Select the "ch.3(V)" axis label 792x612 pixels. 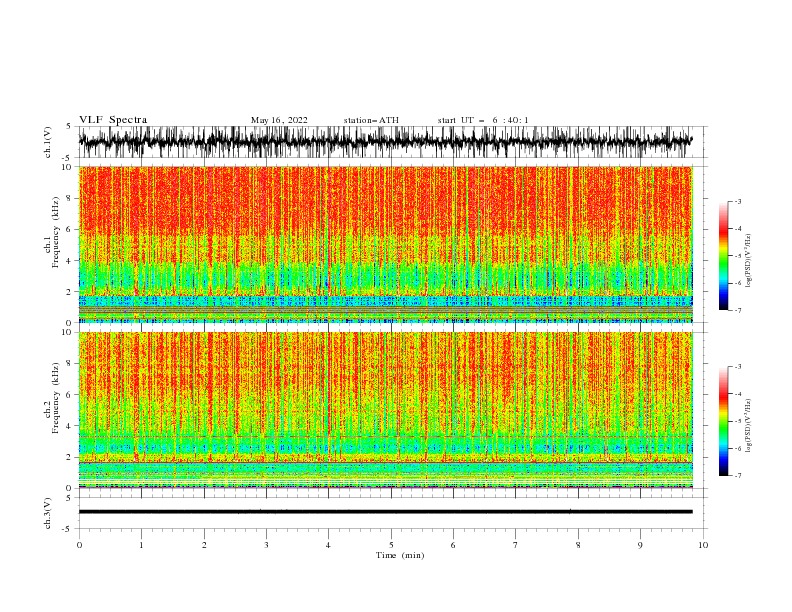[x=48, y=513]
